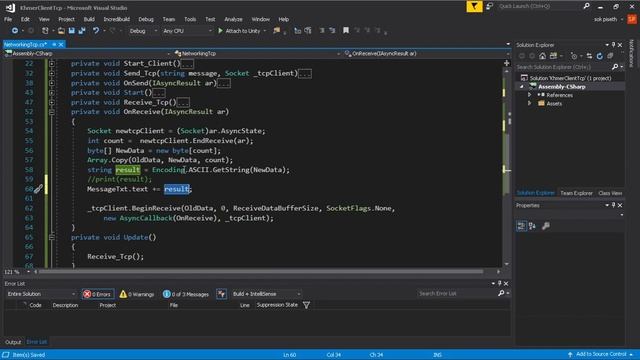Switch to the Team Explorer tab
Image resolution: width=640 pixels, height=360 pixels.
tap(576, 193)
